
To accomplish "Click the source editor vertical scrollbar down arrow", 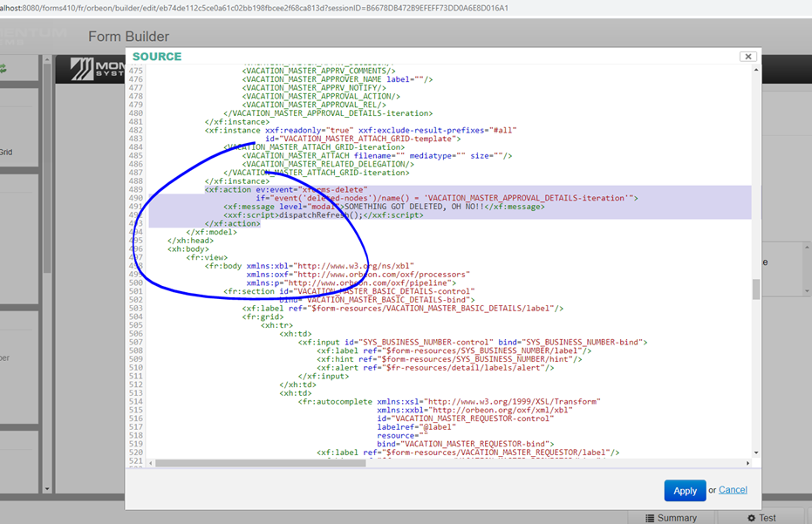I will (x=756, y=453).
